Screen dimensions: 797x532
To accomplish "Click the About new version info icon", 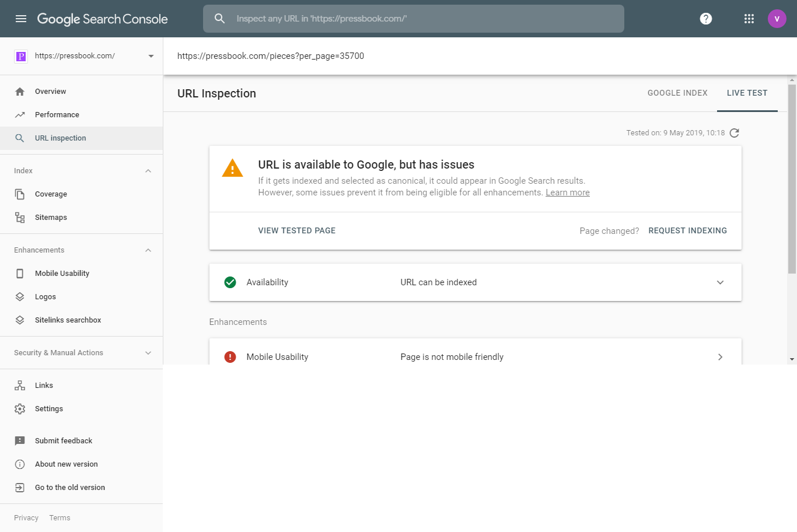I will pyautogui.click(x=20, y=464).
